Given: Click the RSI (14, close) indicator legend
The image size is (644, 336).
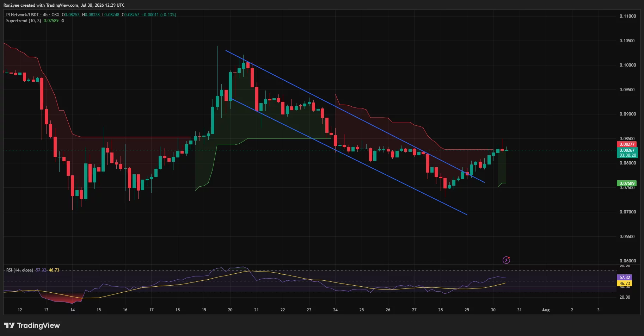Looking at the screenshot, I should [20, 270].
